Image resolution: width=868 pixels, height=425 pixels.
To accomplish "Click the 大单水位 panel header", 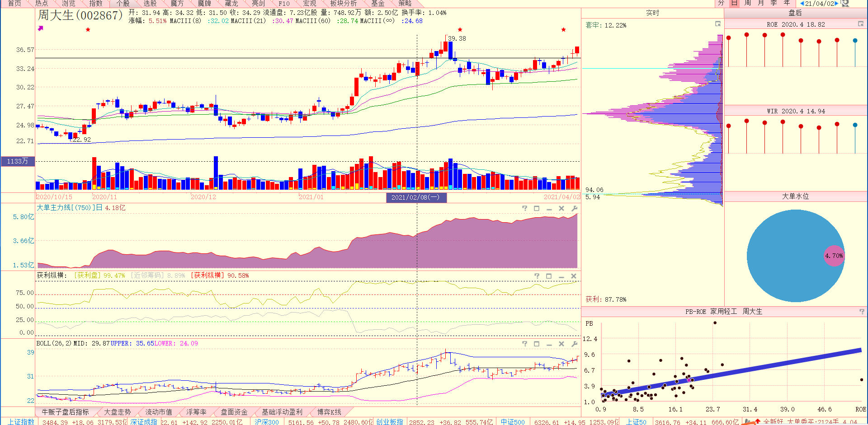I will point(795,196).
